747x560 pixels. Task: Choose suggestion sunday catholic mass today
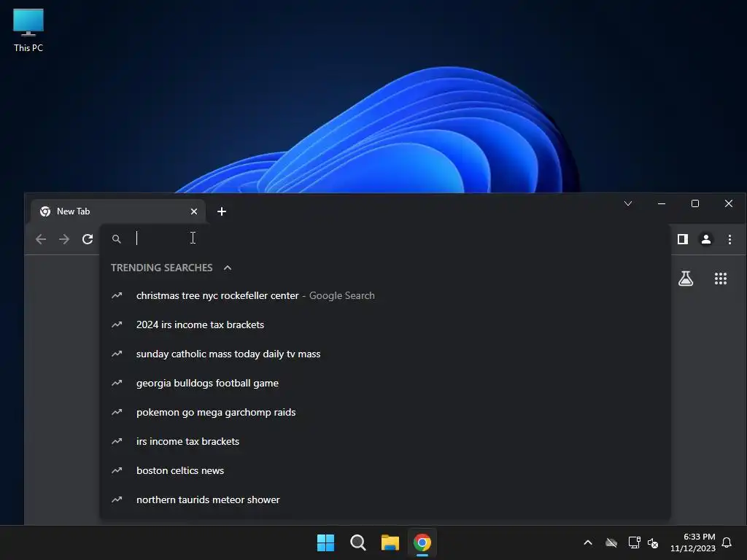pyautogui.click(x=385, y=354)
